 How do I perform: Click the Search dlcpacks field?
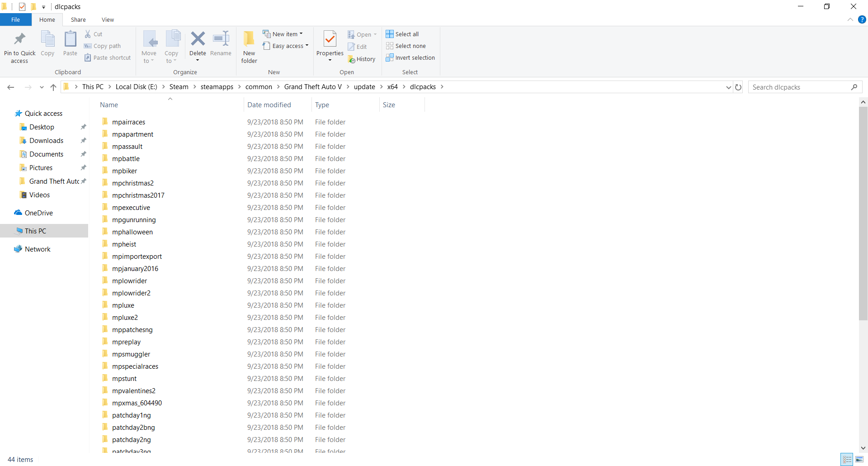799,87
